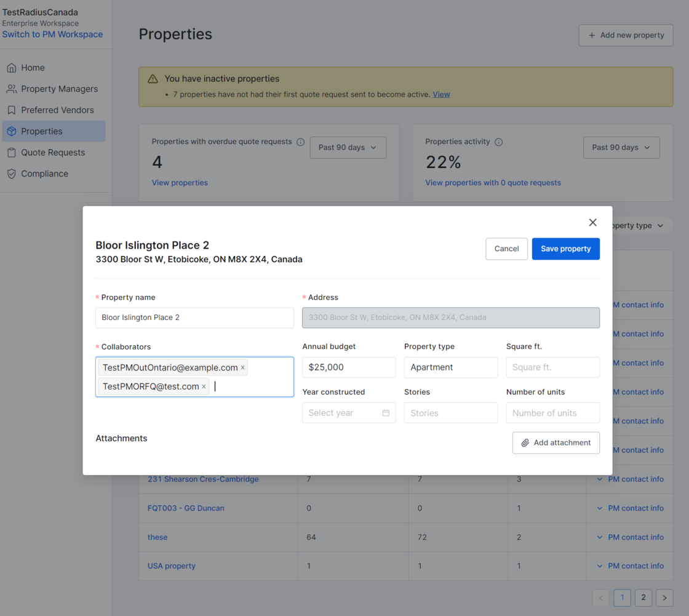The height and width of the screenshot is (616, 689).
Task: Remove TestPMOutOntario@example.com collaborator tag
Action: tap(242, 368)
